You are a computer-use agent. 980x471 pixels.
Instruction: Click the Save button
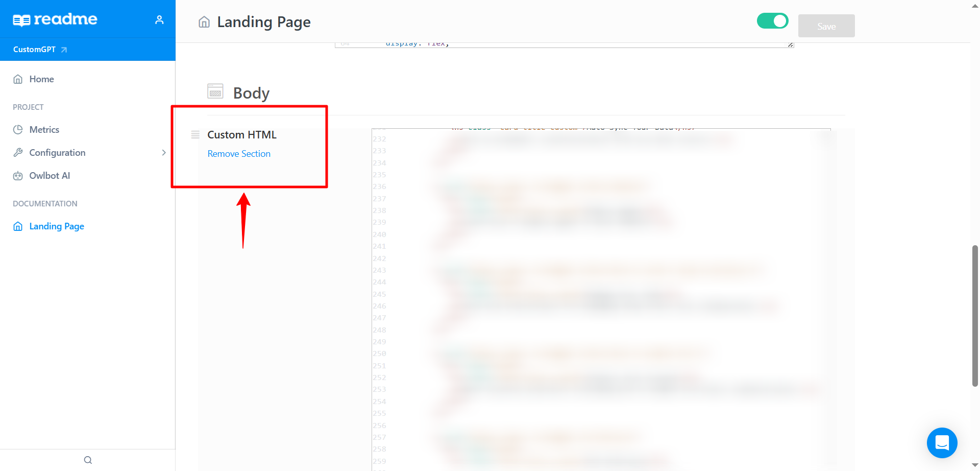[x=826, y=26]
